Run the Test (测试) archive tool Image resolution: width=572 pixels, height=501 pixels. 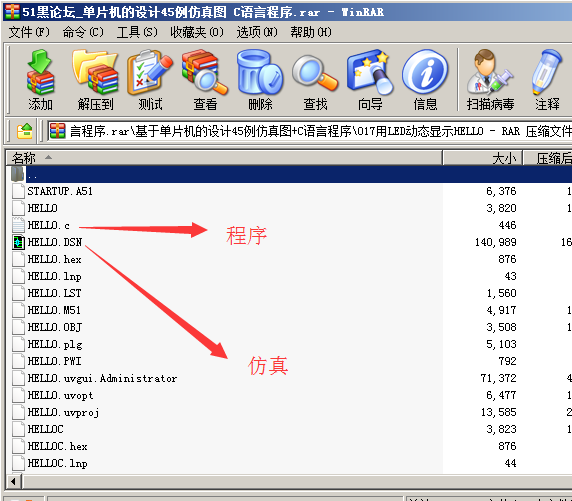click(x=150, y=80)
